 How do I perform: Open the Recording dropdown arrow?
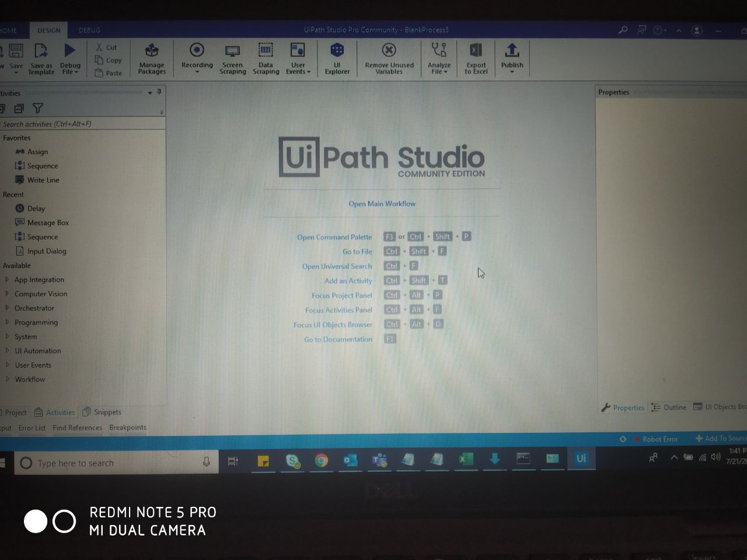[x=197, y=72]
